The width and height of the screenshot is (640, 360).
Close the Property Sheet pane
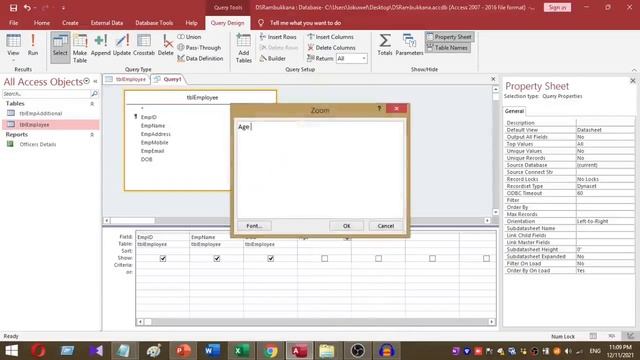click(633, 81)
